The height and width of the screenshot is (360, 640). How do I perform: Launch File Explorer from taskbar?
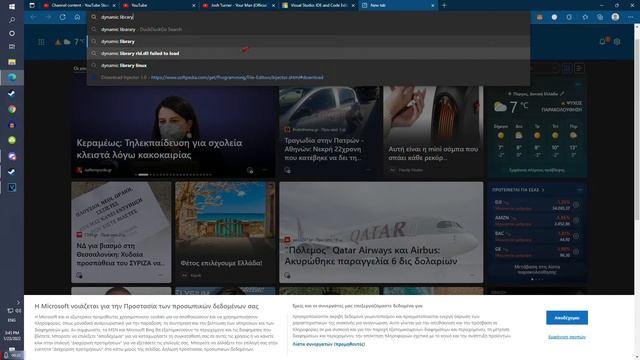click(12, 62)
